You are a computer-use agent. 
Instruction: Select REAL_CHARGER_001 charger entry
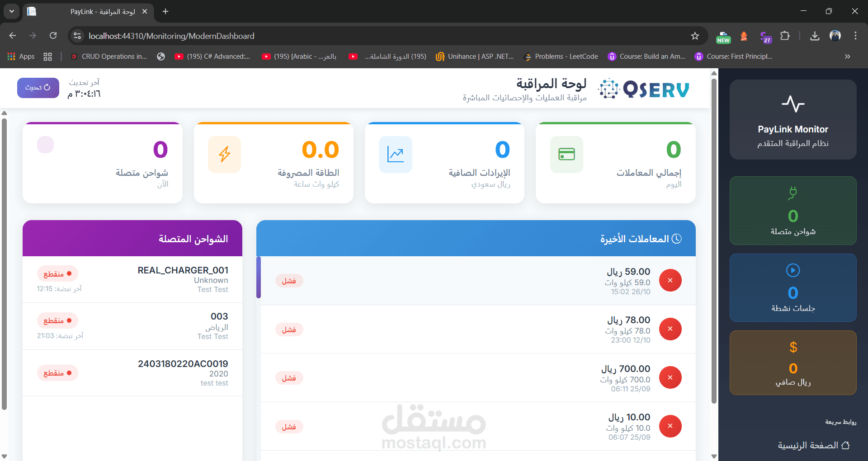pyautogui.click(x=132, y=279)
